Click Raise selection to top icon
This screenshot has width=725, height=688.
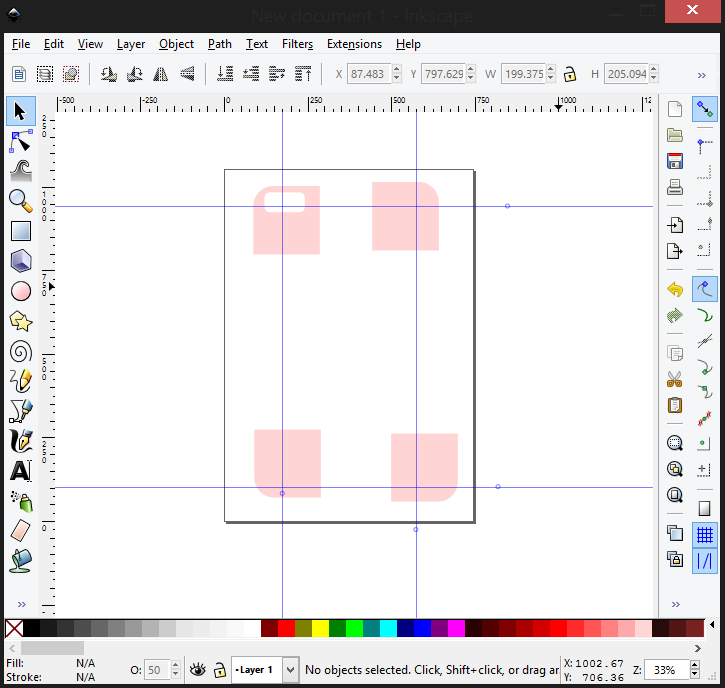coord(303,74)
